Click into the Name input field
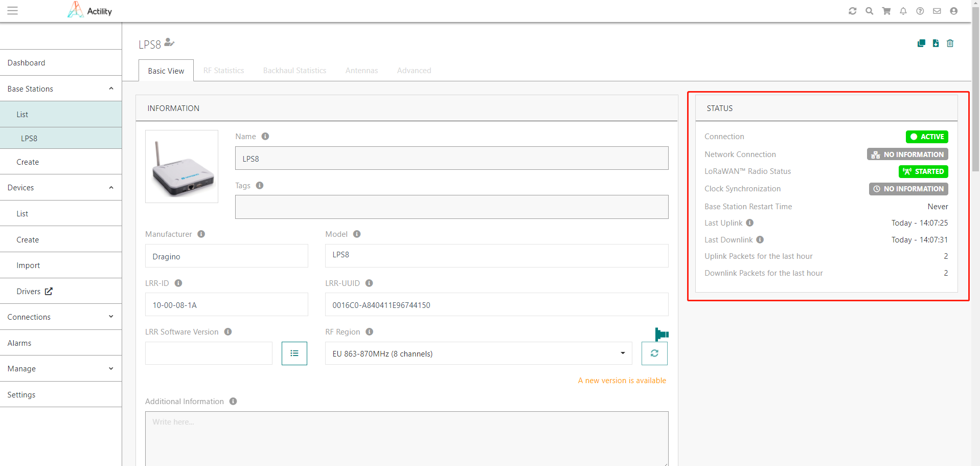The image size is (980, 466). pyautogui.click(x=452, y=158)
